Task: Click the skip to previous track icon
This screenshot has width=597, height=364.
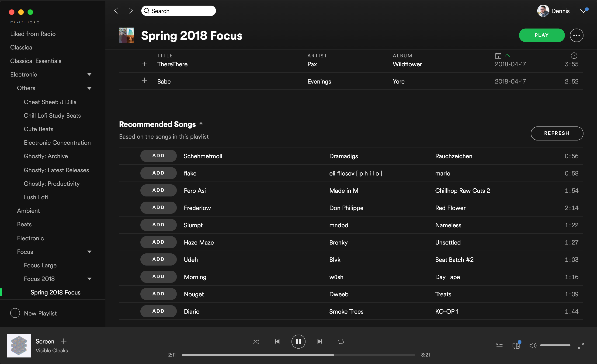Action: (x=277, y=341)
